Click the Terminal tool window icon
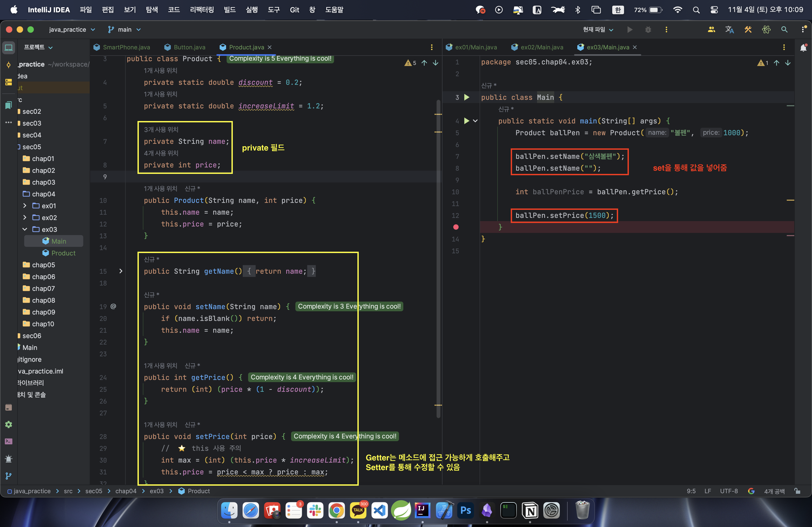 [x=9, y=441]
